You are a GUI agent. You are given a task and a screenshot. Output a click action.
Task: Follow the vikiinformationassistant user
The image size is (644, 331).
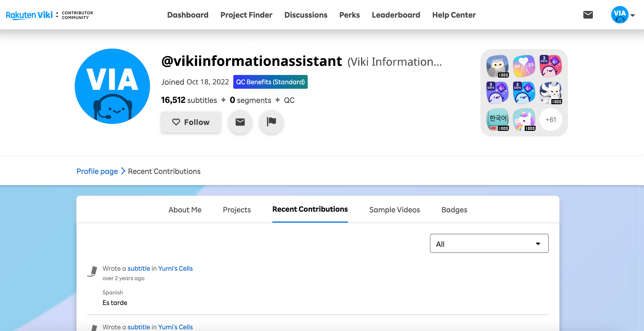[191, 122]
